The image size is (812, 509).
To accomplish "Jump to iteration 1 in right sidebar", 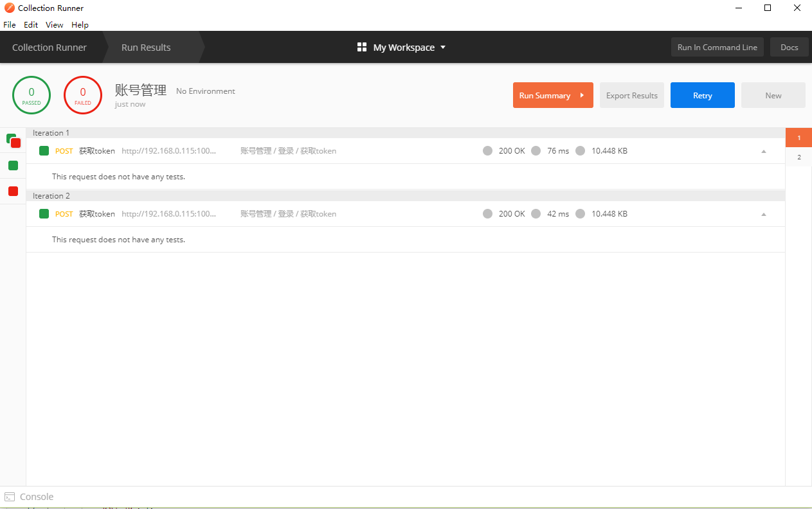I will (798, 138).
